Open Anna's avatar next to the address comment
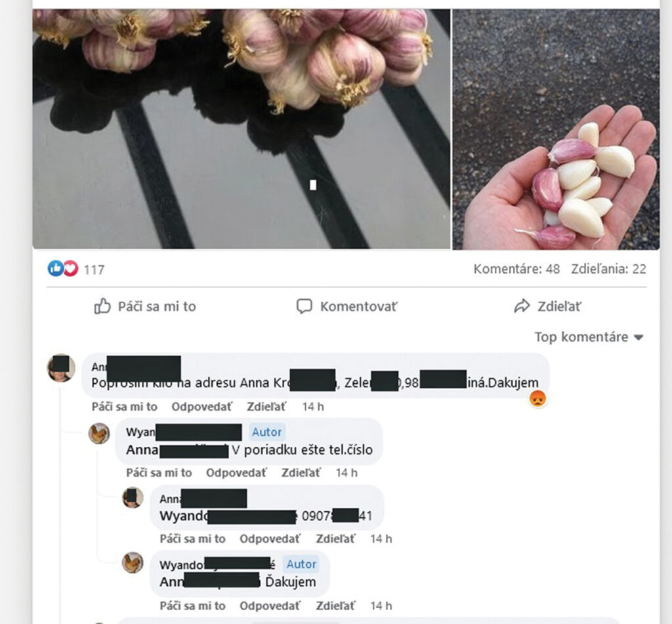This screenshot has height=624, width=672. pyautogui.click(x=61, y=367)
